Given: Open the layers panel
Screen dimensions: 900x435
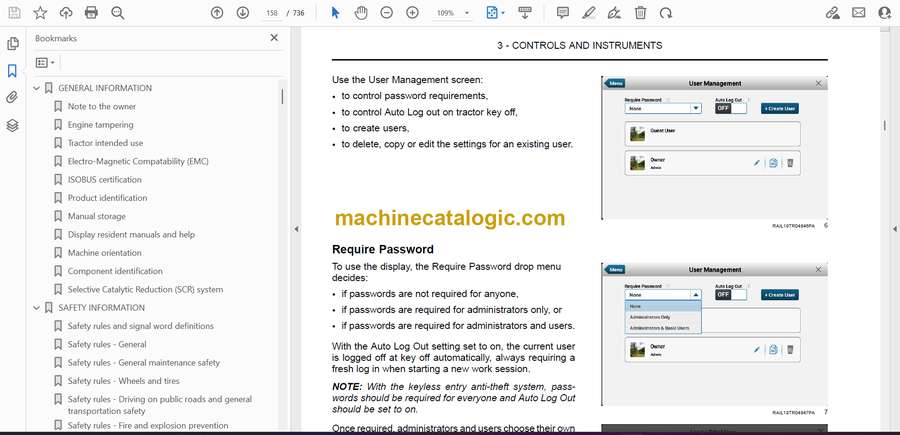Looking at the screenshot, I should pyautogui.click(x=12, y=125).
